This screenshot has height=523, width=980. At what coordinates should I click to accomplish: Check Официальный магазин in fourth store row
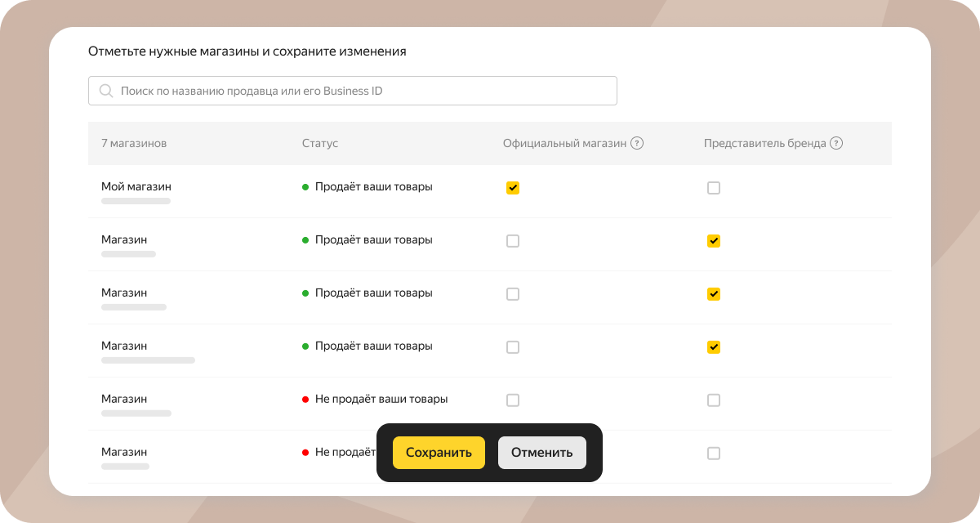[513, 347]
